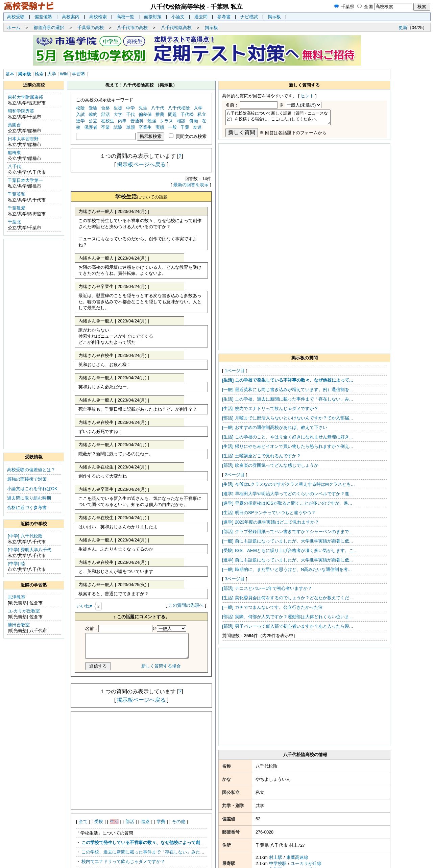This screenshot has height=868, width=434.
Task: Open the 小論文 menu item
Action: coord(178,17)
